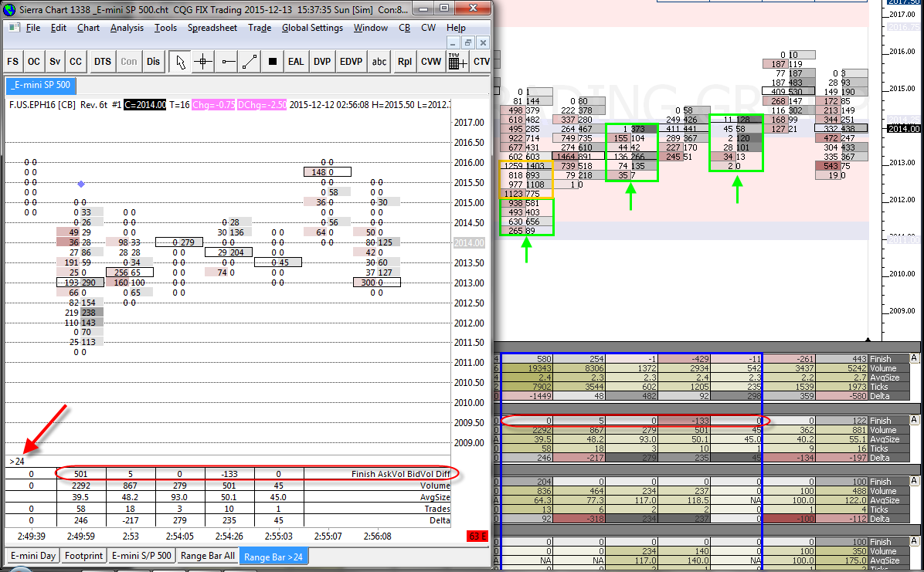
Task: Select the filled rectangle drawing tool
Action: pos(272,61)
